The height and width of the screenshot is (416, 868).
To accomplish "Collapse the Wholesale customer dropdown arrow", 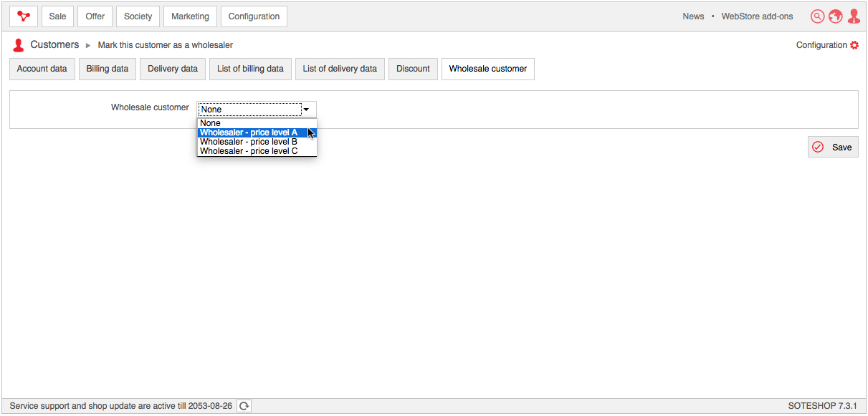I will point(307,110).
